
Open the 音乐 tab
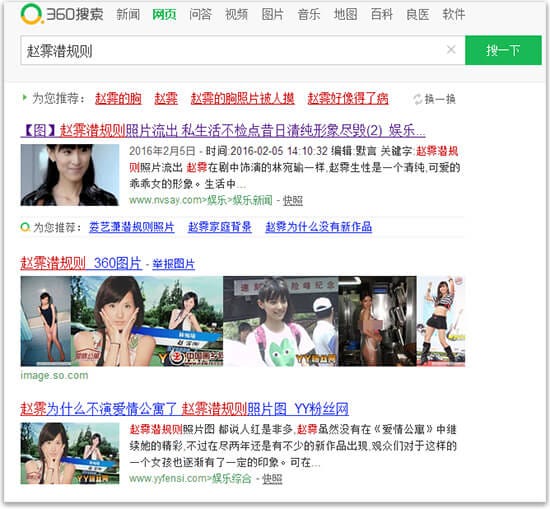coord(309,14)
